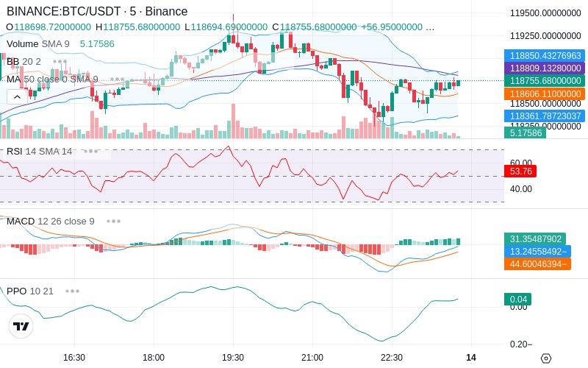588x368 pixels.
Task: Click the date 14 axis label
Action: click(x=471, y=358)
